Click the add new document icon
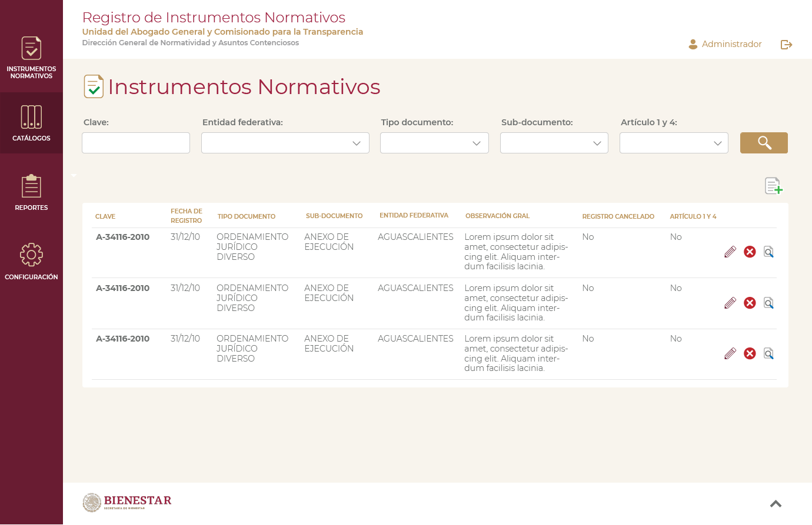812x525 pixels. click(x=773, y=186)
